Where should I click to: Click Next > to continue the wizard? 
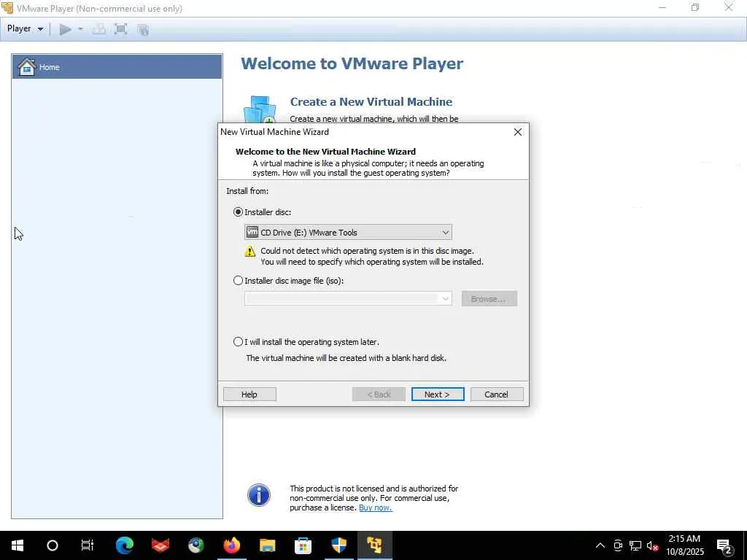(438, 394)
